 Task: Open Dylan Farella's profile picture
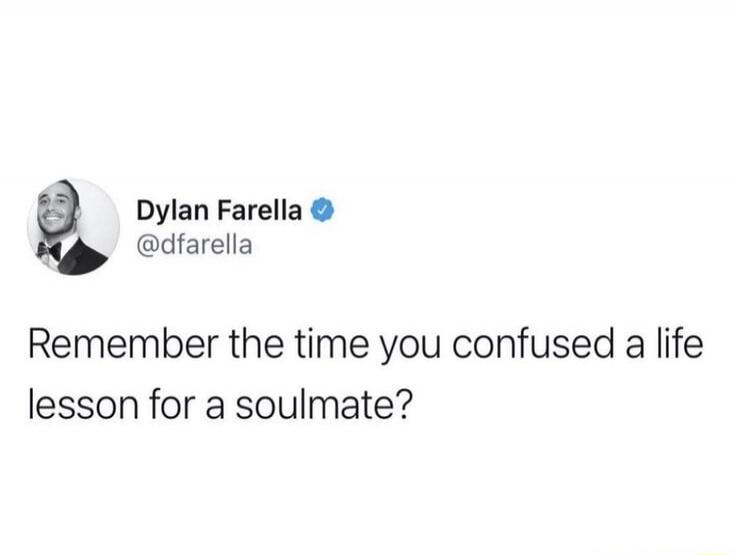coord(73,227)
